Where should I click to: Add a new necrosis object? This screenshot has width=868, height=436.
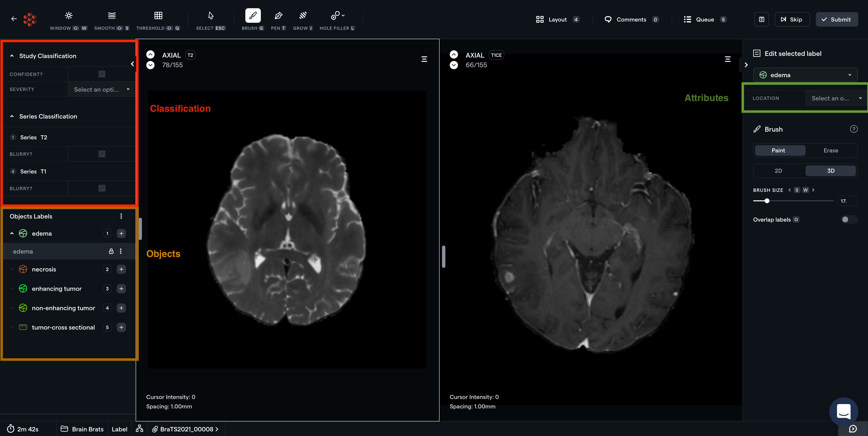pos(121,269)
